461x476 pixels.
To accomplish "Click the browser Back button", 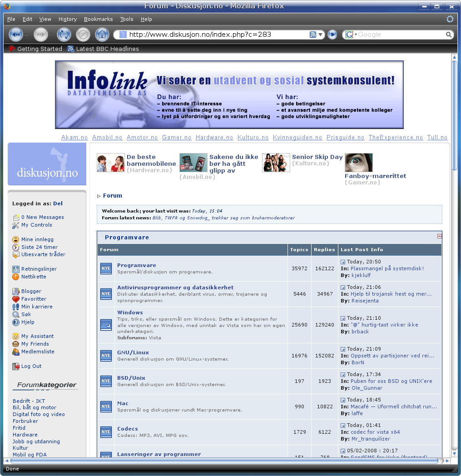I will click(16, 35).
